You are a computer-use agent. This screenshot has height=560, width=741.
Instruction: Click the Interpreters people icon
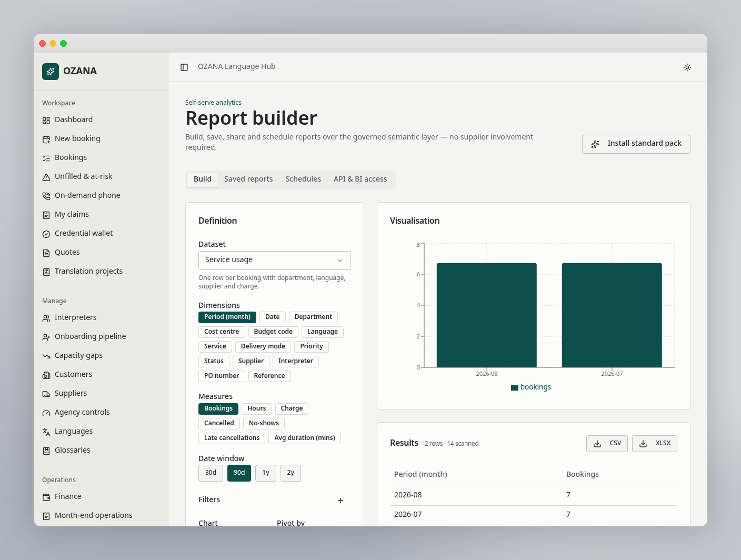(46, 318)
